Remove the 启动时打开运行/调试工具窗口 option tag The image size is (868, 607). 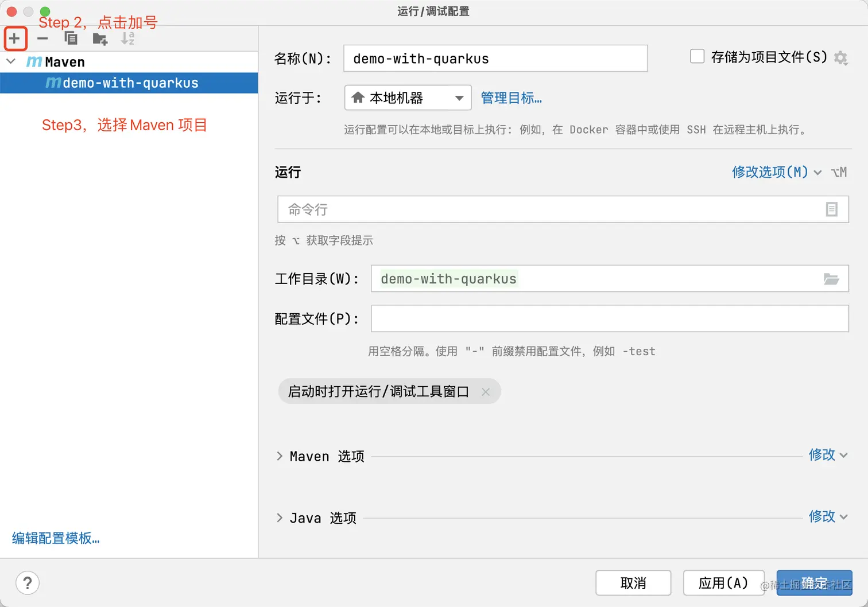[x=486, y=392]
